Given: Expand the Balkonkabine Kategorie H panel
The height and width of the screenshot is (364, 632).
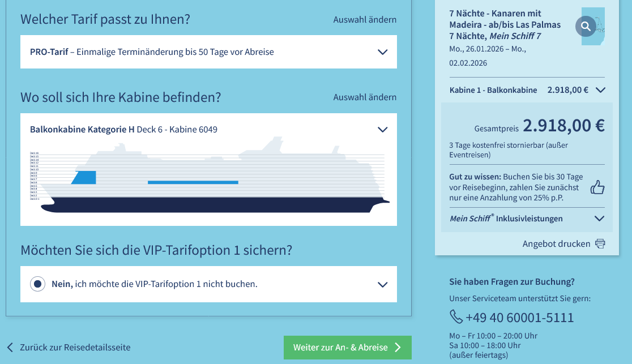Looking at the screenshot, I should [382, 130].
